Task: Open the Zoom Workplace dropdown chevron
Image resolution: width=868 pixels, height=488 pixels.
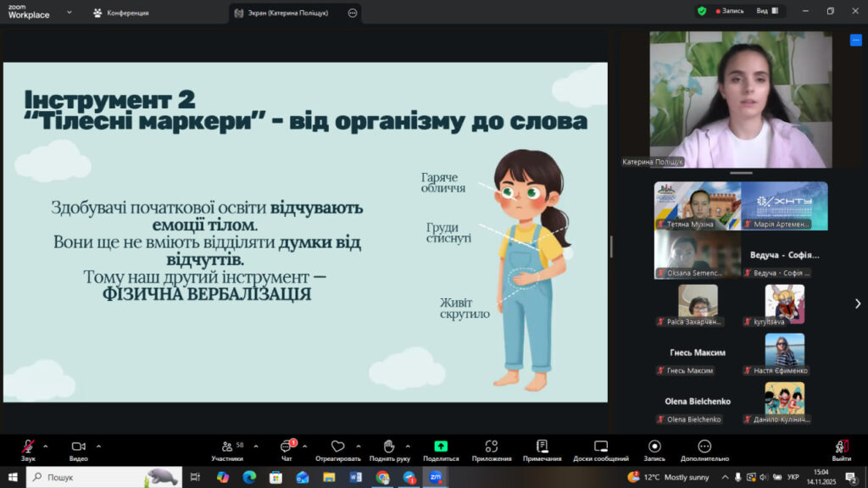Action: coord(69,13)
